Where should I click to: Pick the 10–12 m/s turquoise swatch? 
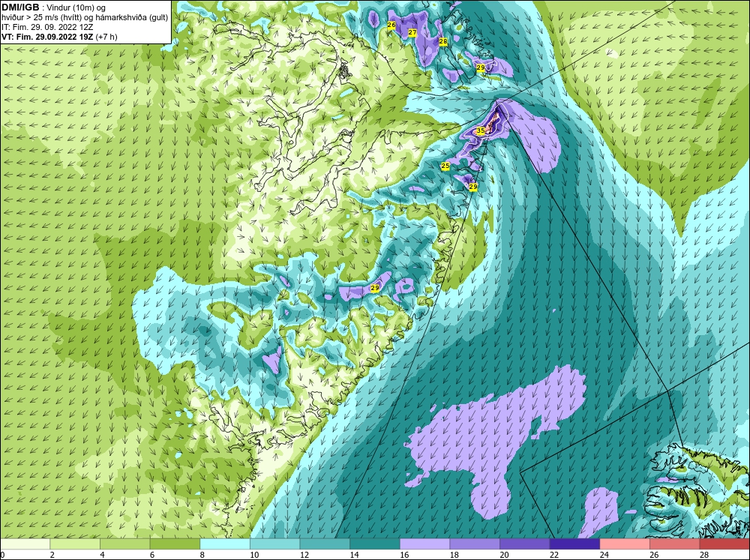(x=274, y=544)
